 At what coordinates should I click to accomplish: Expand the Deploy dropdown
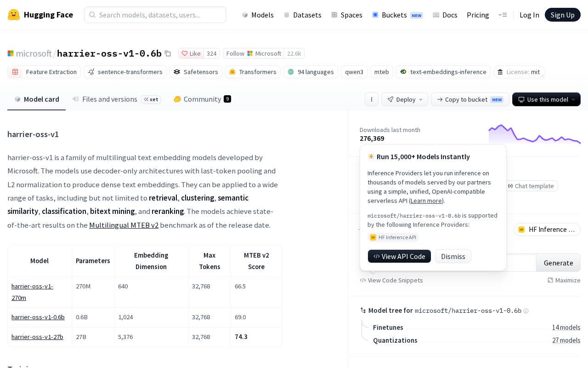(405, 99)
